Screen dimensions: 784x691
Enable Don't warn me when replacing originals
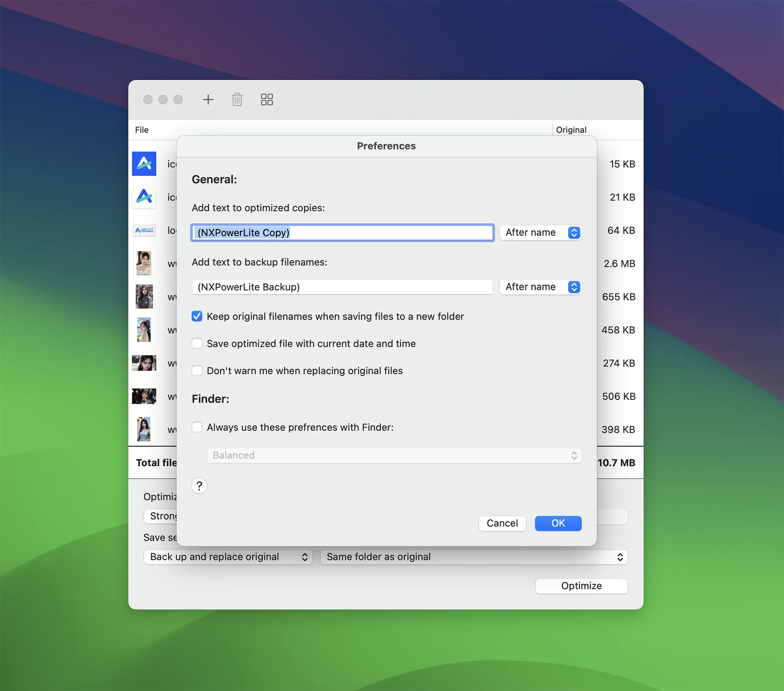point(197,371)
